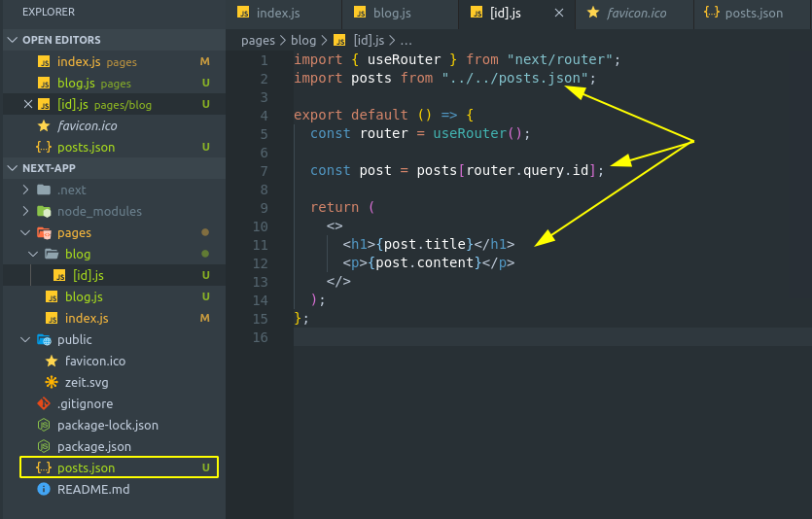Click JS icon of blog.js in tree

tap(52, 296)
